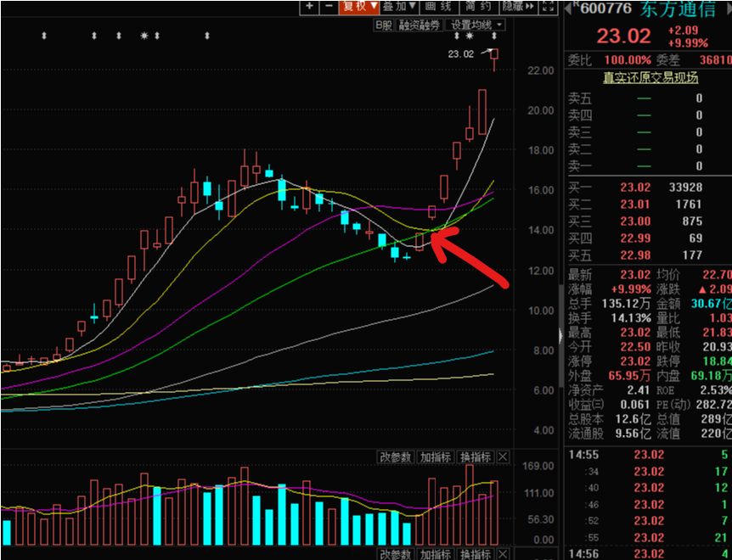Screen dimensions: 732x560
Task: Close the volume indicator panel with X
Action: [503, 457]
